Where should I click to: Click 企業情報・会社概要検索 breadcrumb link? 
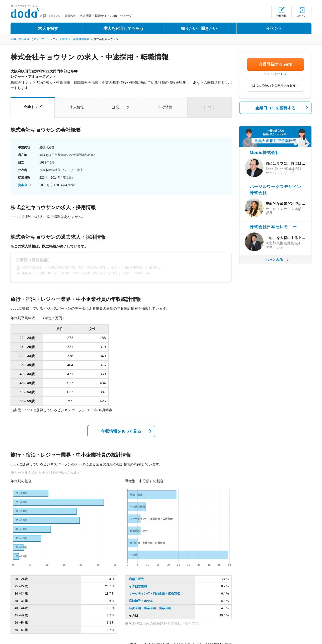(x=74, y=39)
